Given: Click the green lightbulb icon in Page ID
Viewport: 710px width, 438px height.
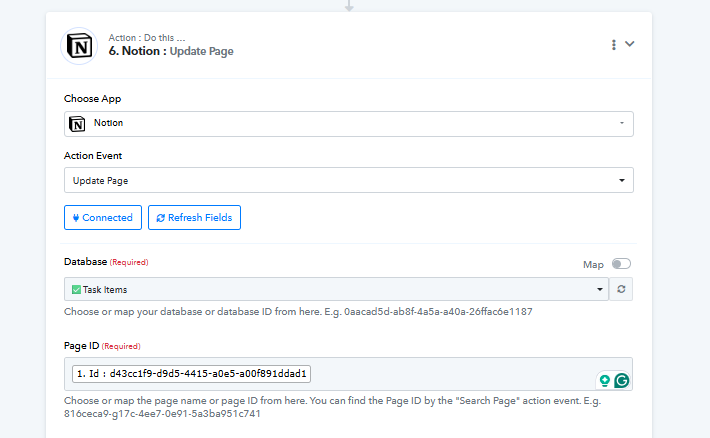Looking at the screenshot, I should 604,380.
